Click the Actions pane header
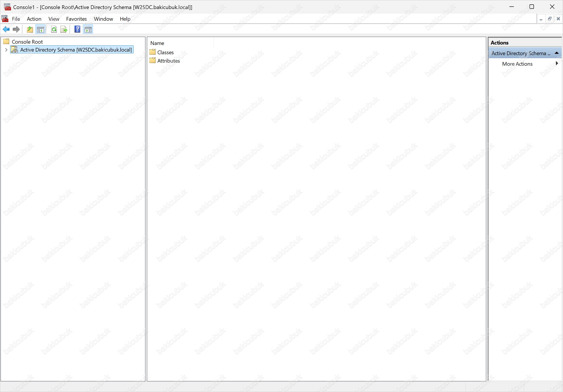Screen dimensions: 563x392 525,43
